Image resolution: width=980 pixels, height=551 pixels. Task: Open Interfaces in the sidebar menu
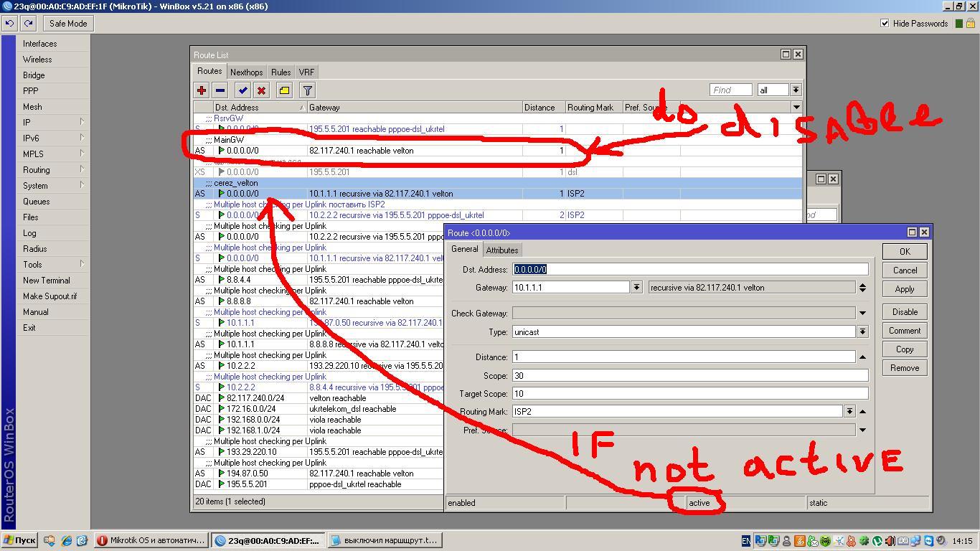pos(54,44)
